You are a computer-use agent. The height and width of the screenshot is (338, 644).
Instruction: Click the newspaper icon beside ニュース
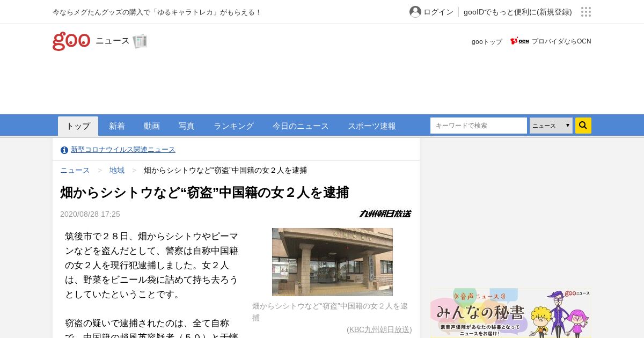pyautogui.click(x=140, y=41)
